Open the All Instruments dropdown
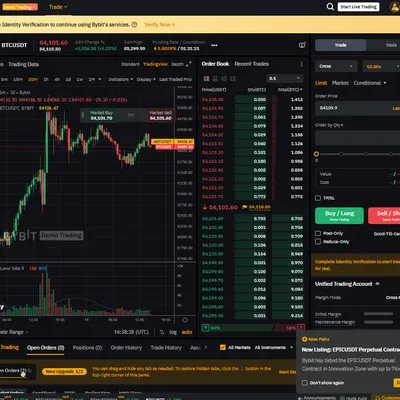Screen dimensions: 400x400 pos(274,347)
